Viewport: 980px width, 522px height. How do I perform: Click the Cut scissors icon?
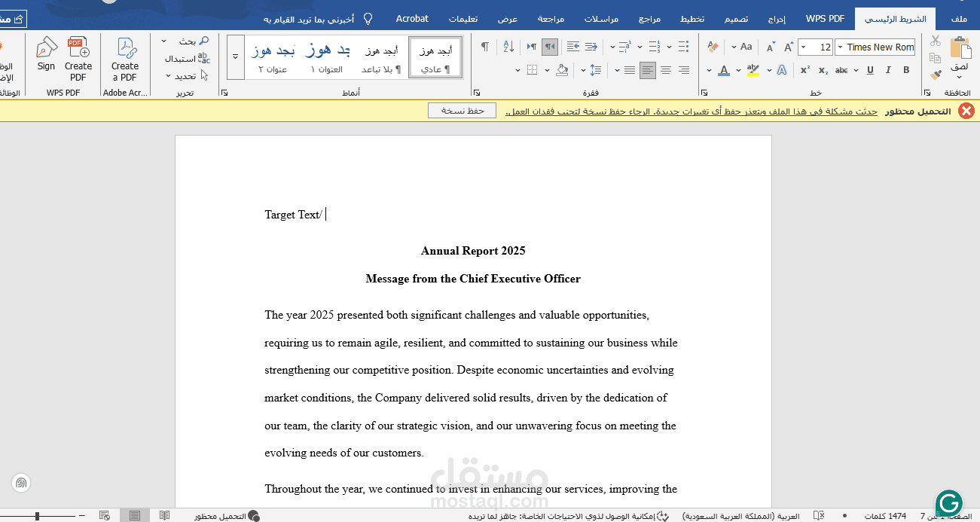[x=936, y=41]
